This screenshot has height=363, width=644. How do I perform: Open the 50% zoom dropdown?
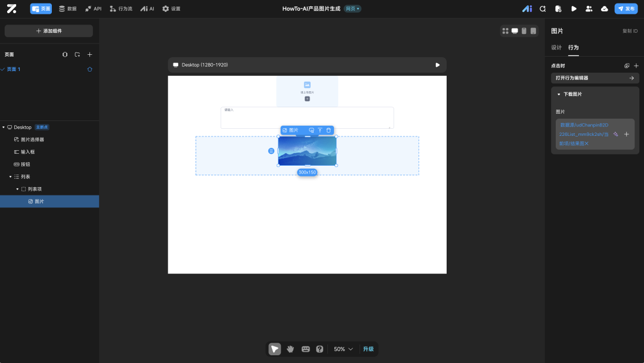click(343, 349)
